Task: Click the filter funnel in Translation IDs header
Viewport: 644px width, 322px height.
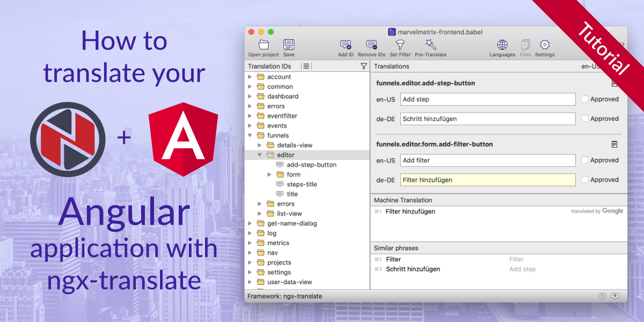Action: click(x=364, y=66)
